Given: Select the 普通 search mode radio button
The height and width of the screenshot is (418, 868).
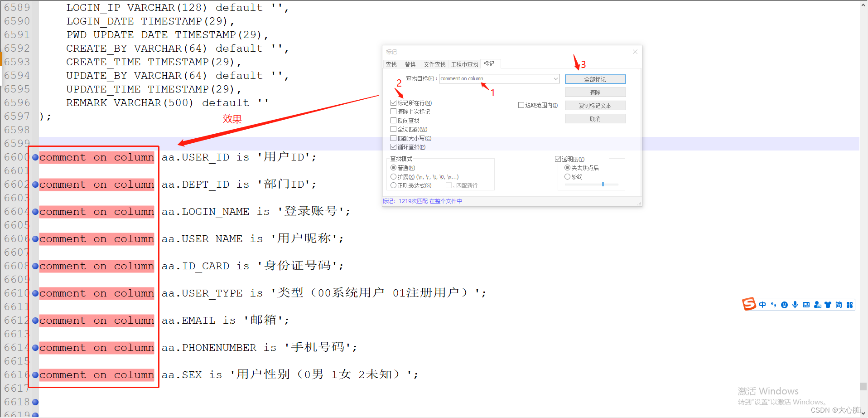Looking at the screenshot, I should pyautogui.click(x=393, y=168).
